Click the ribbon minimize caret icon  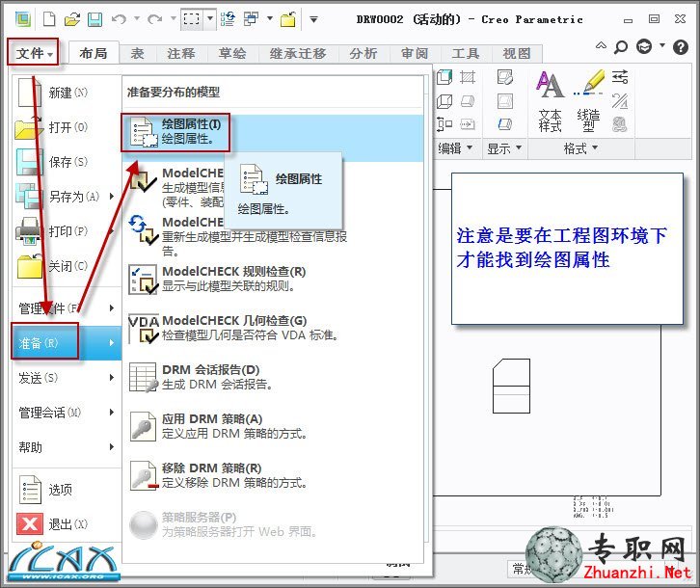click(x=601, y=45)
